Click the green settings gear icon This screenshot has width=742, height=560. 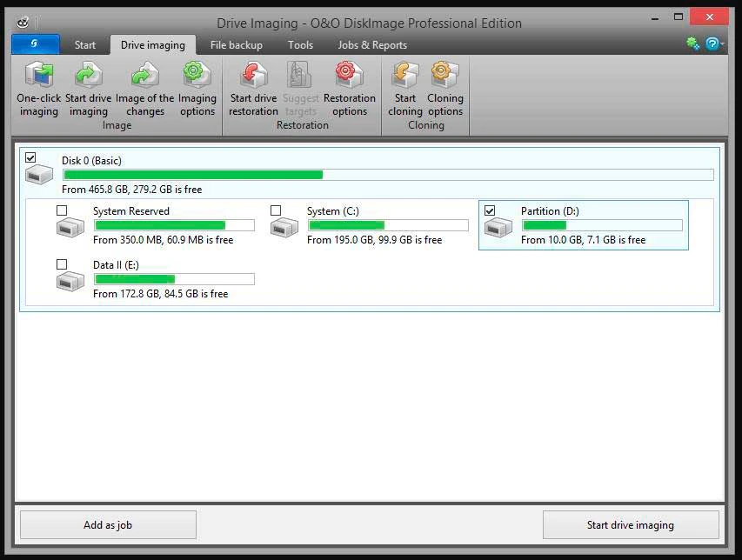click(x=692, y=44)
